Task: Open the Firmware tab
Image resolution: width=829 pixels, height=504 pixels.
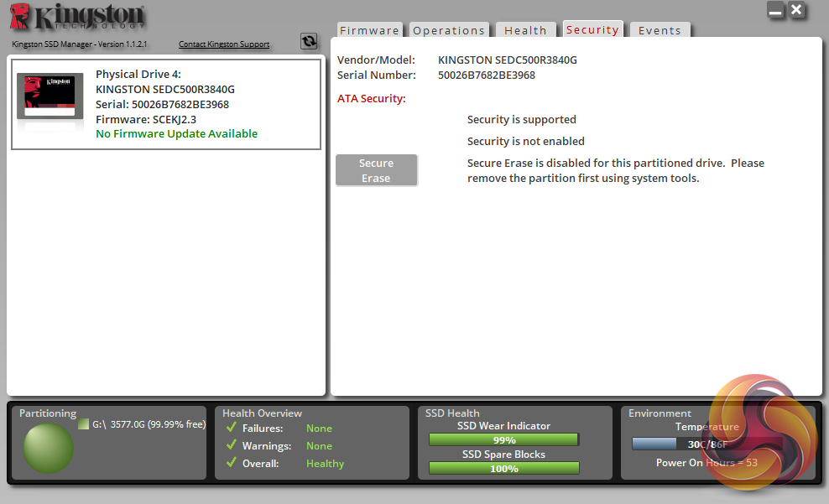Action: (x=369, y=30)
